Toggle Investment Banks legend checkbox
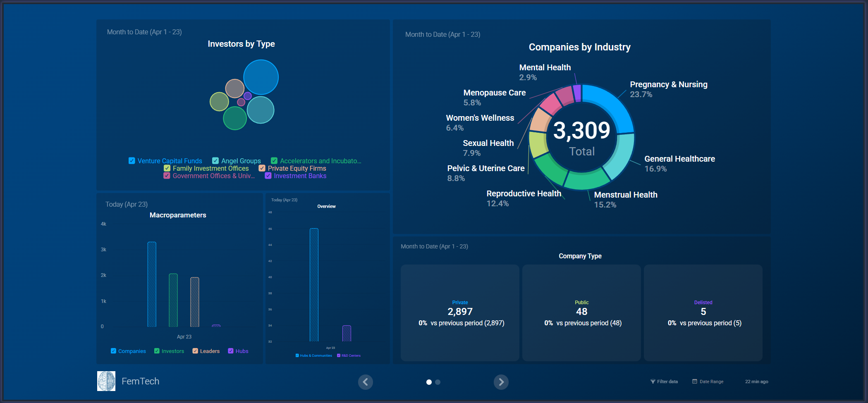 [268, 176]
